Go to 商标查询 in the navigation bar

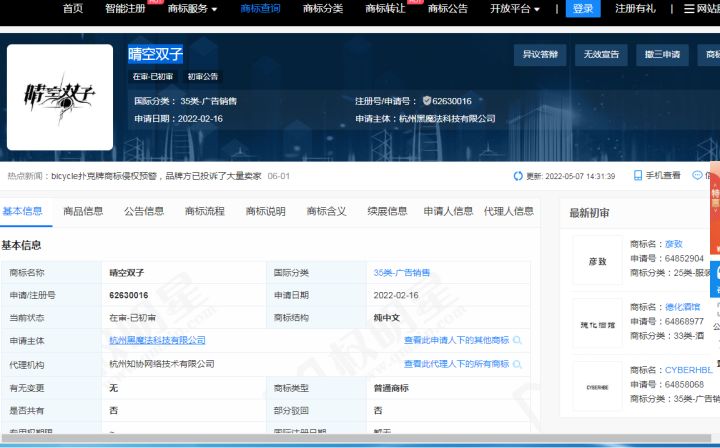pos(260,8)
